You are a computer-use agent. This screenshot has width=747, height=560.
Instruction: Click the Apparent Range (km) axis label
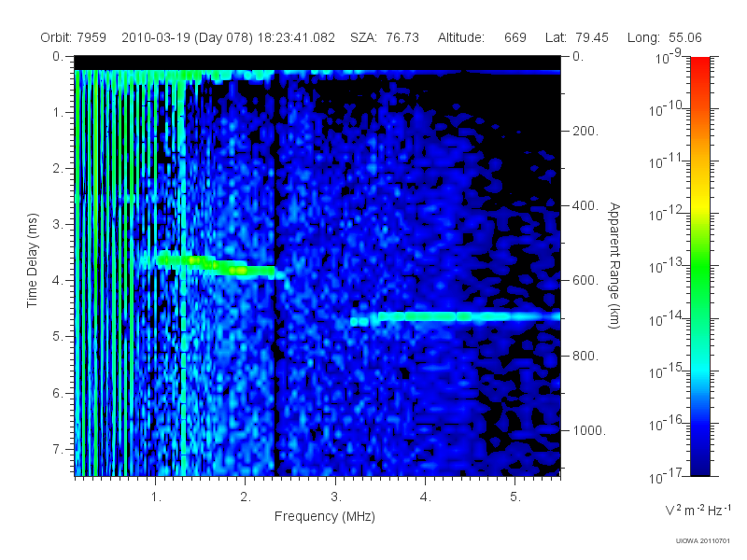(614, 266)
